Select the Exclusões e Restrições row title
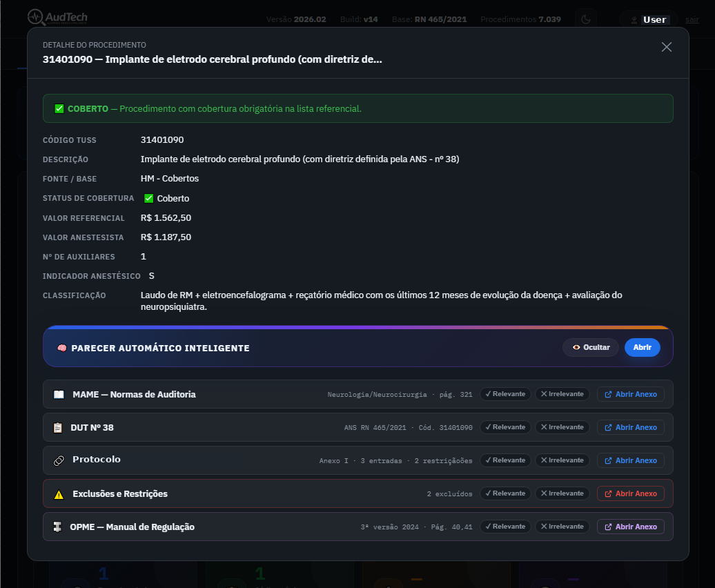Image resolution: width=715 pixels, height=588 pixels. [x=120, y=493]
